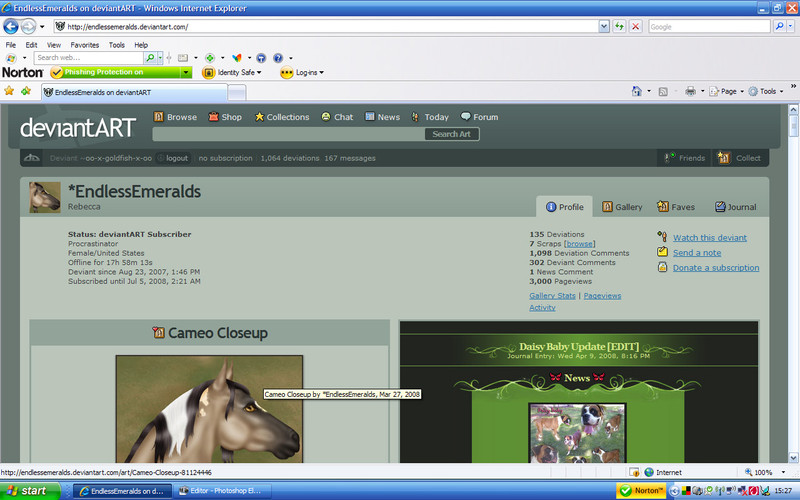The height and width of the screenshot is (500, 800).
Task: Open the Edit menu
Action: pyautogui.click(x=32, y=45)
